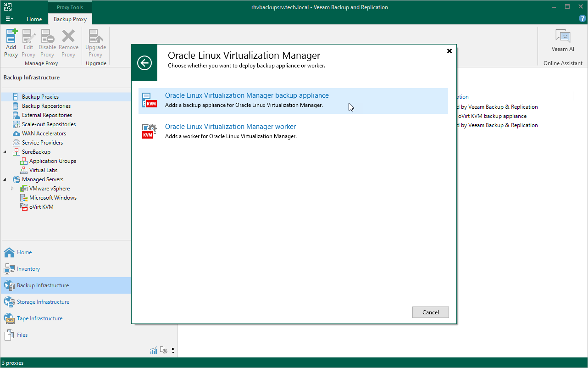Screen dimensions: 588x368
Task: Click the bar chart icon in the navigation footer
Action: click(x=154, y=351)
